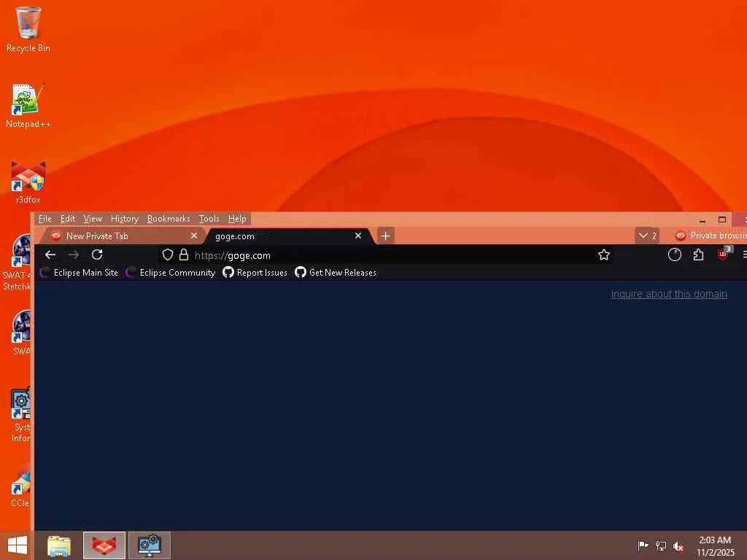747x560 pixels.
Task: Select the Notepad++ desktop shortcut
Action: click(28, 105)
